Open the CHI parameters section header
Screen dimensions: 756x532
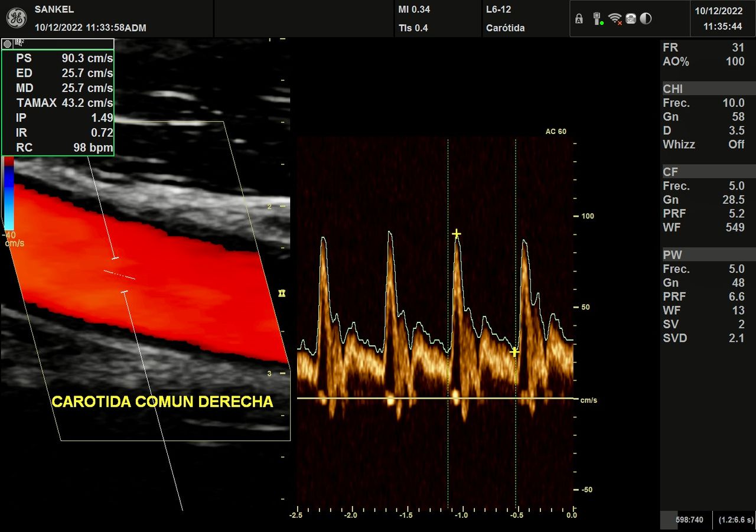(x=703, y=89)
